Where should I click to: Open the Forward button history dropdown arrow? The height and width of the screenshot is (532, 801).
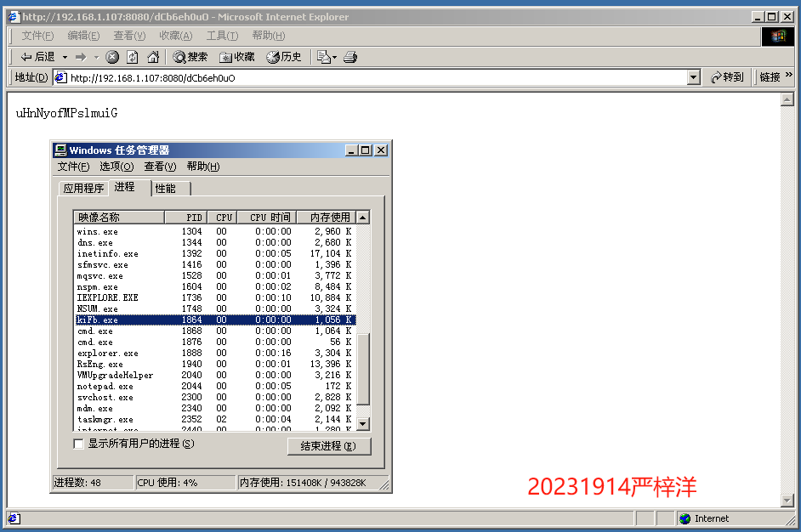click(x=96, y=57)
